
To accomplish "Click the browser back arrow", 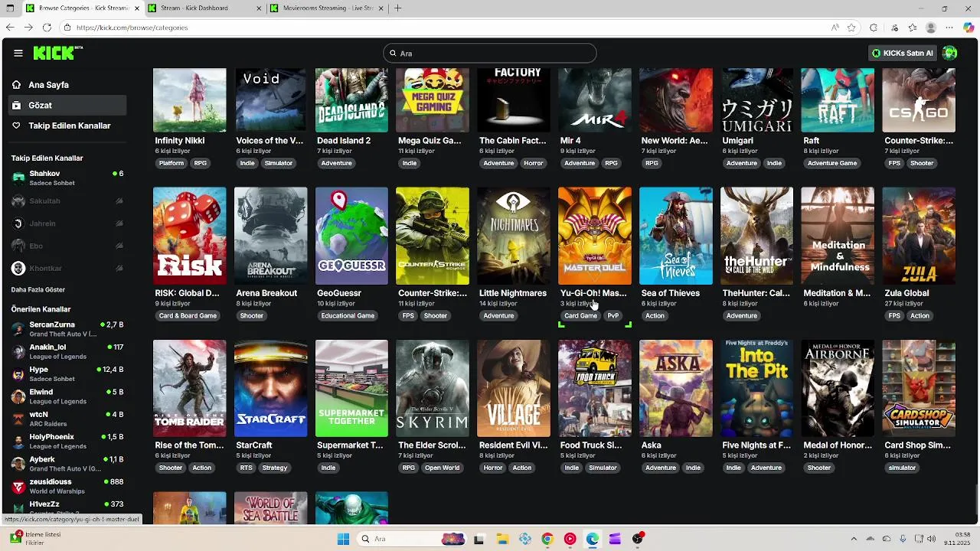I will coord(10,28).
